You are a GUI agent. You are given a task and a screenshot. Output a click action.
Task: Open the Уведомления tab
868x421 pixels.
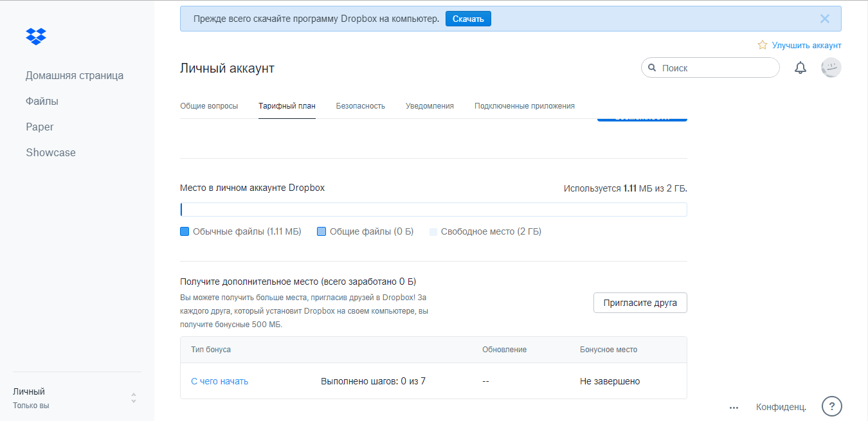coord(429,106)
